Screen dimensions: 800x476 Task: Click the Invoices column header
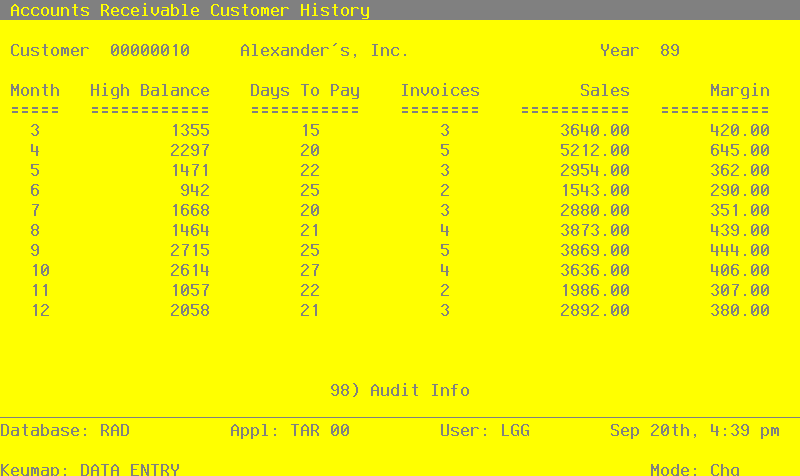coord(440,90)
